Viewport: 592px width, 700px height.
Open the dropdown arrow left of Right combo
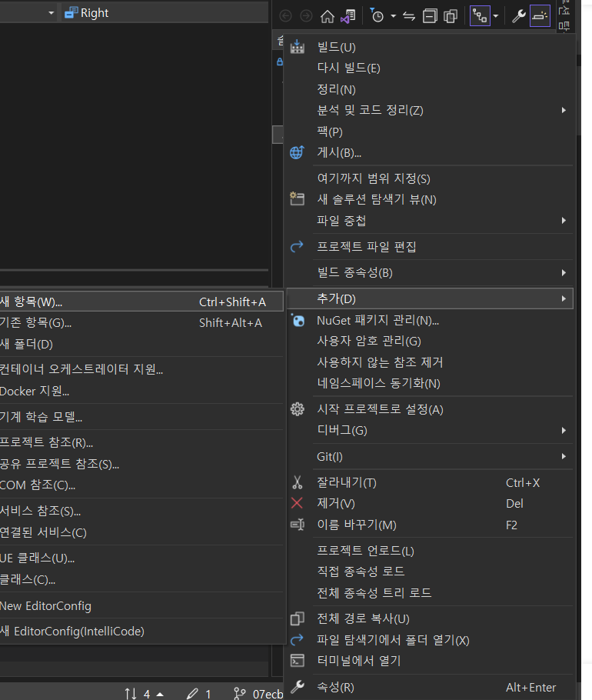point(52,13)
